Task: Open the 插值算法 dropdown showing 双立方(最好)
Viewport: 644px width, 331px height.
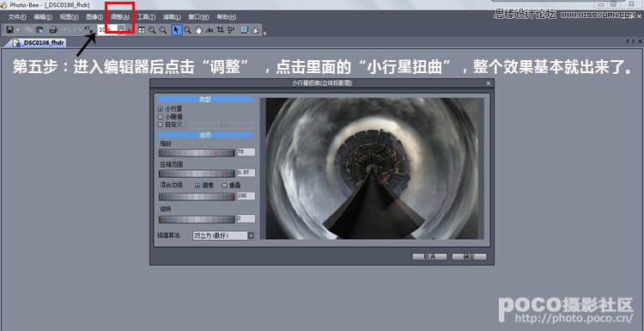Action: click(224, 236)
